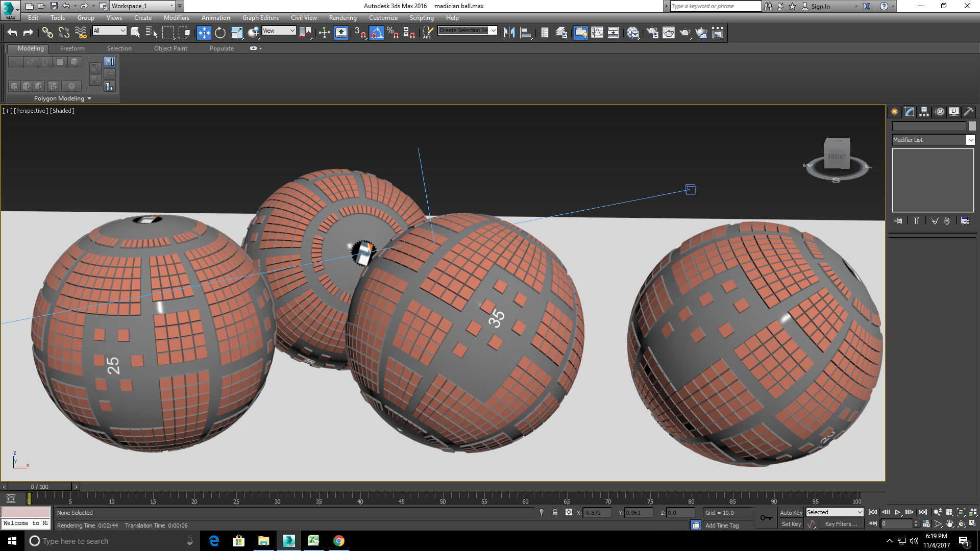Open the Render Setup teapot icon
The height and width of the screenshot is (551, 980).
(x=652, y=33)
